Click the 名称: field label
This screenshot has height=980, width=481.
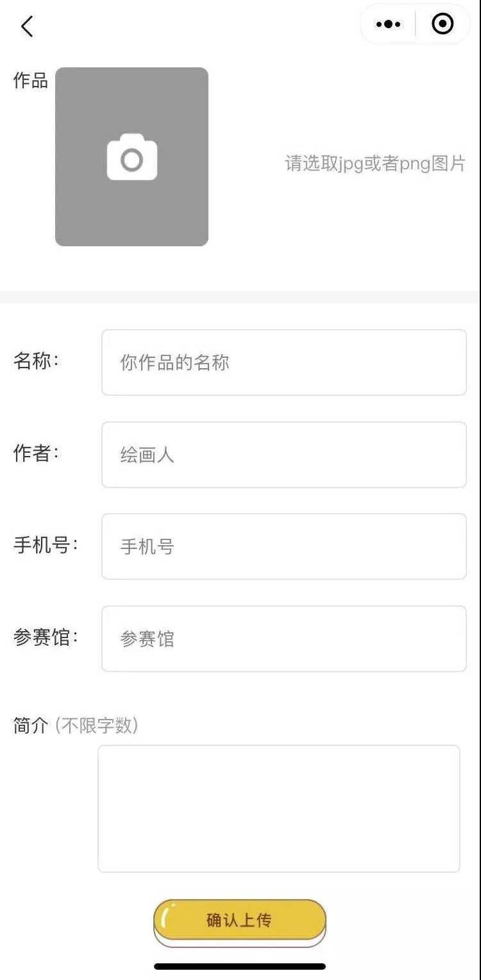(36, 360)
